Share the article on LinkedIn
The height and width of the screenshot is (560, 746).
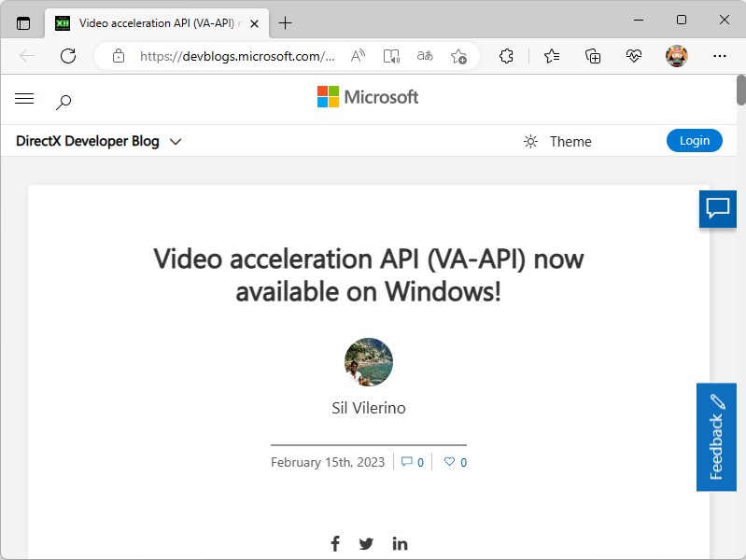[400, 543]
